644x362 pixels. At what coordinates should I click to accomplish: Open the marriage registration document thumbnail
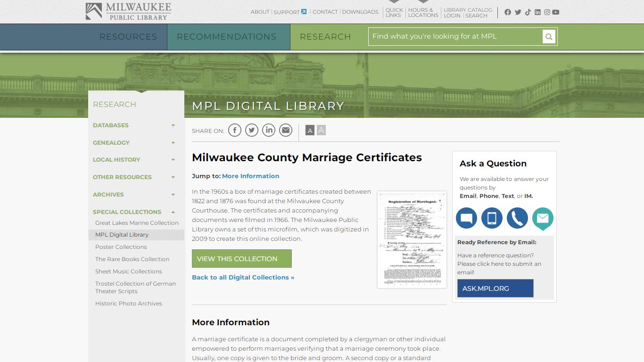click(412, 239)
